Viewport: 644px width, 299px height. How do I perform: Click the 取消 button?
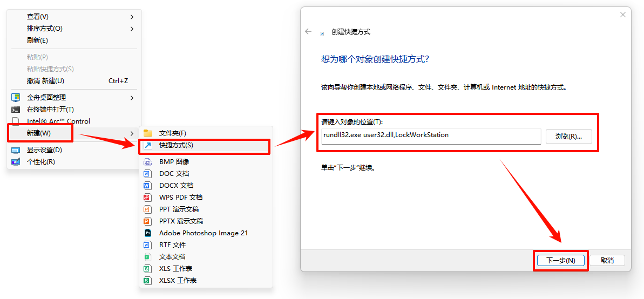point(607,260)
